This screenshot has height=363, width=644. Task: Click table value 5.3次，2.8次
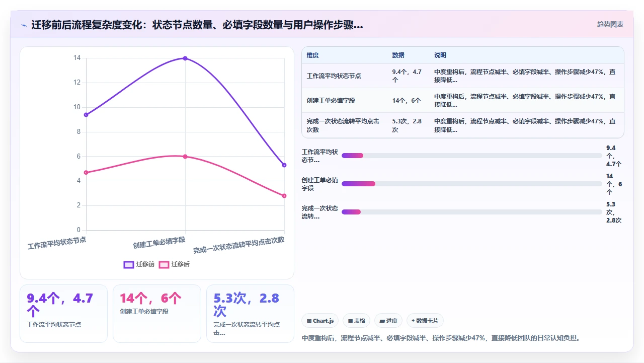click(x=407, y=125)
